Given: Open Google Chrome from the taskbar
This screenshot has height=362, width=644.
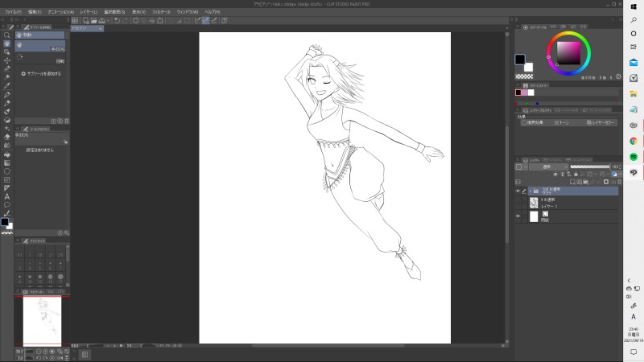Looking at the screenshot, I should click(x=634, y=141).
